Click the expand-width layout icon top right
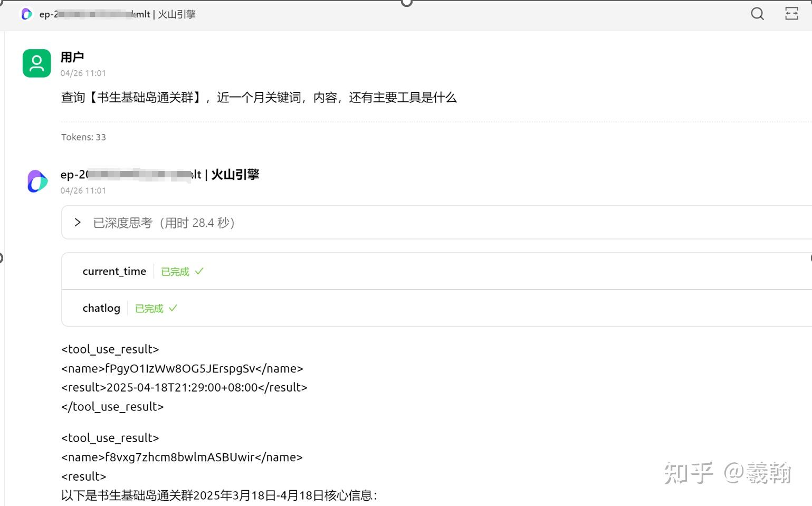This screenshot has width=812, height=506. coord(791,14)
